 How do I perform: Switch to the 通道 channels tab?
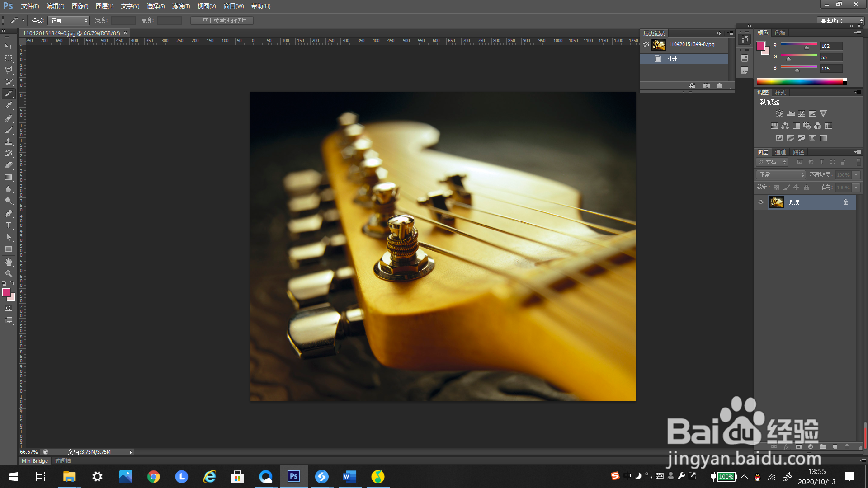coord(780,152)
